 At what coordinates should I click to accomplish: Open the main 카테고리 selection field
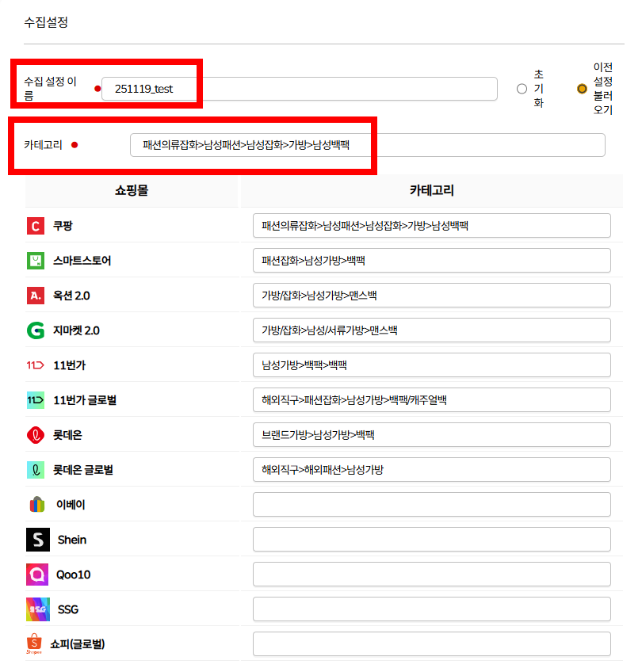click(367, 145)
